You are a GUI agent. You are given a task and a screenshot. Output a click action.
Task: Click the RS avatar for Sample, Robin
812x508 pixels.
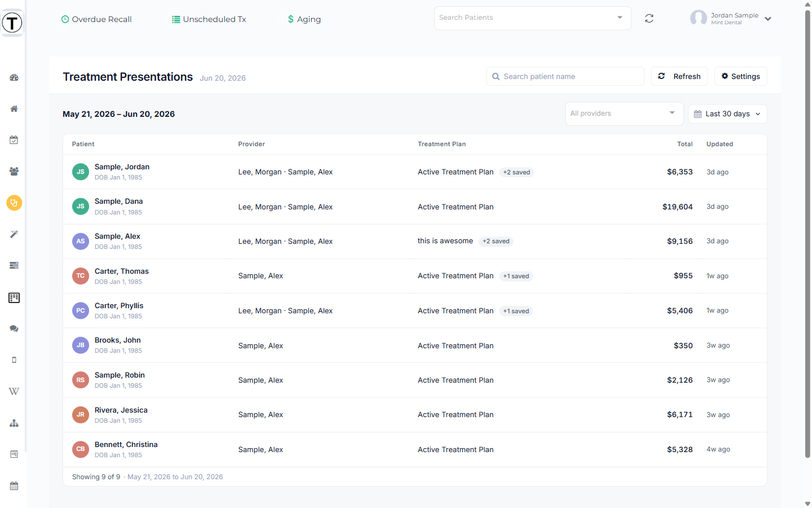[x=81, y=380]
